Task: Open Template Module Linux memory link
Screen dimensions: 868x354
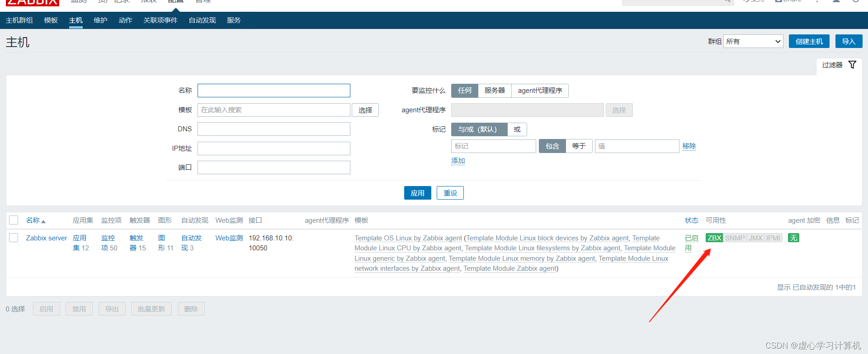Action: (x=522, y=258)
